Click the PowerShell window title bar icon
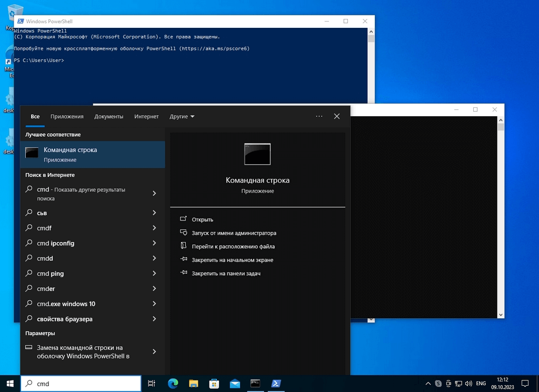539x392 pixels. [x=21, y=21]
